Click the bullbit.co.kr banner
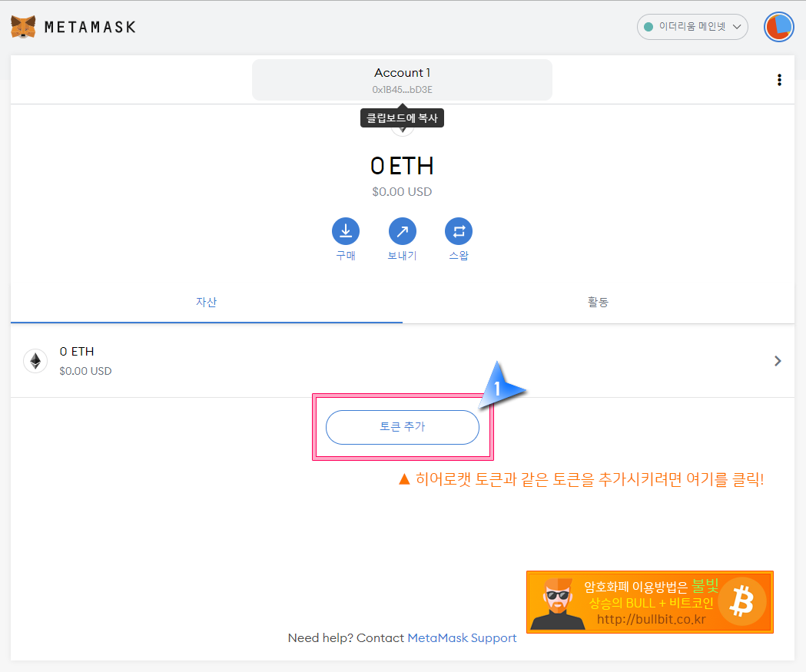The height and width of the screenshot is (672, 806). click(x=650, y=602)
